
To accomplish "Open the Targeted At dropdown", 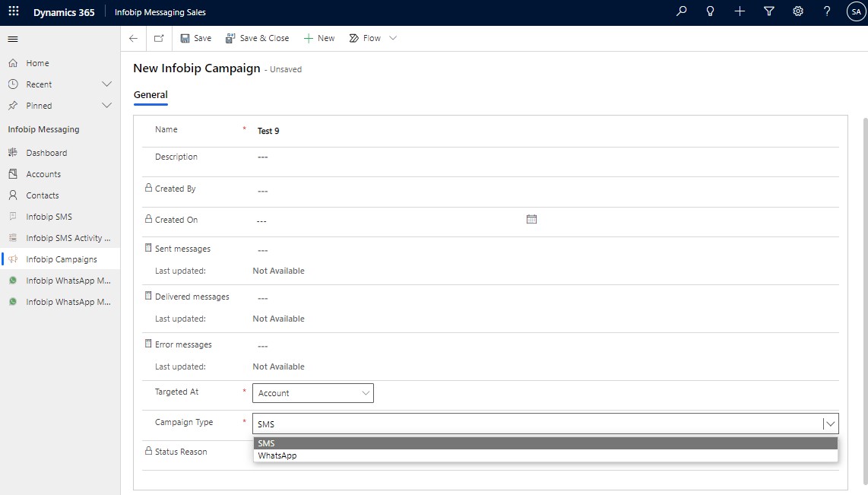I will pyautogui.click(x=312, y=393).
